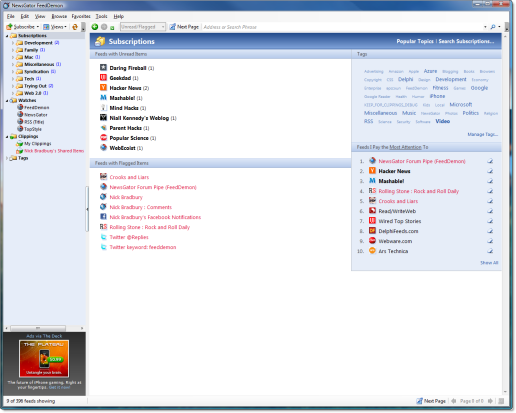The height and width of the screenshot is (413, 516).
Task: Click the magnifier search icon in address bar
Action: (493, 27)
